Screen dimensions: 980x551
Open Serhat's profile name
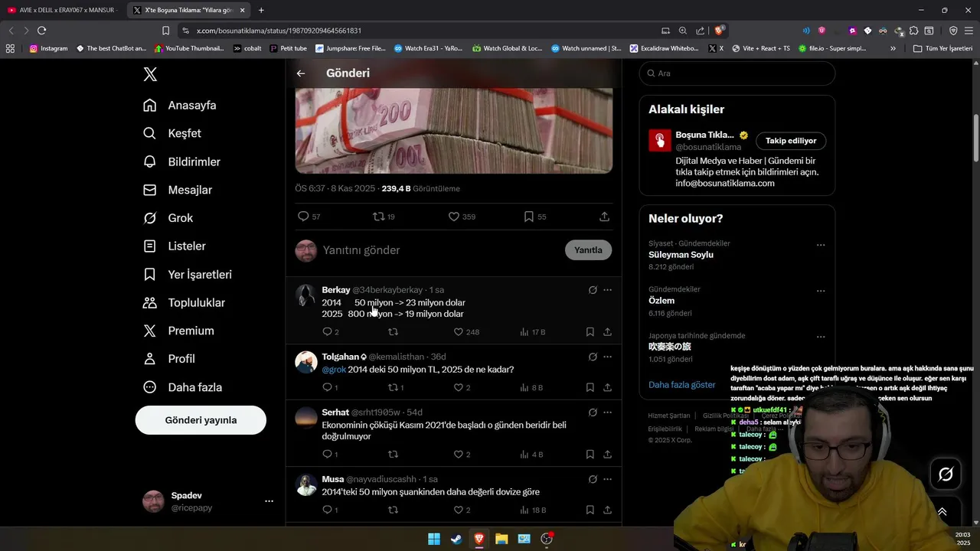(335, 412)
